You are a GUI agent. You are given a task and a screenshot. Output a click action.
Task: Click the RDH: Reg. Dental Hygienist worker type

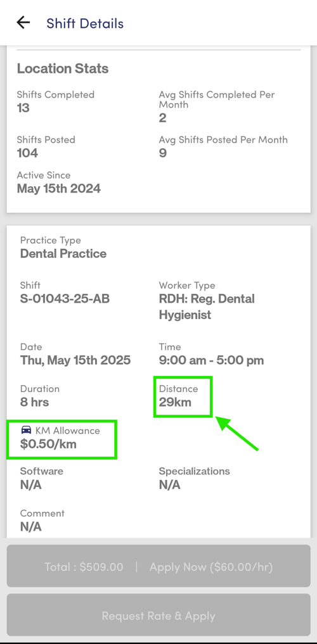point(207,307)
